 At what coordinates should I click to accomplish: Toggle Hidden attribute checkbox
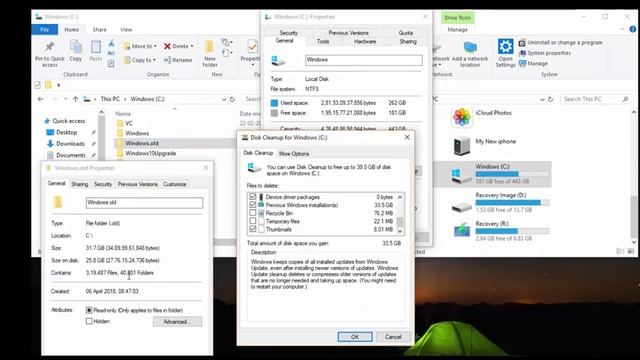click(x=89, y=321)
